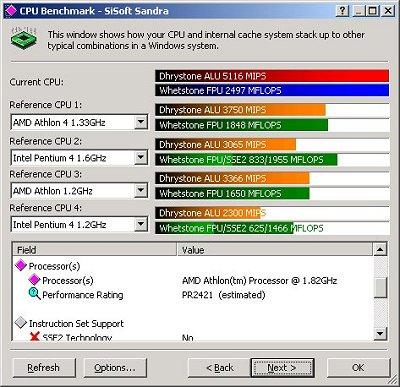Click the Whetstone FPU/SSE2 833/1955 MFLOPS bar
The height and width of the screenshot is (387, 400).
[x=246, y=160]
